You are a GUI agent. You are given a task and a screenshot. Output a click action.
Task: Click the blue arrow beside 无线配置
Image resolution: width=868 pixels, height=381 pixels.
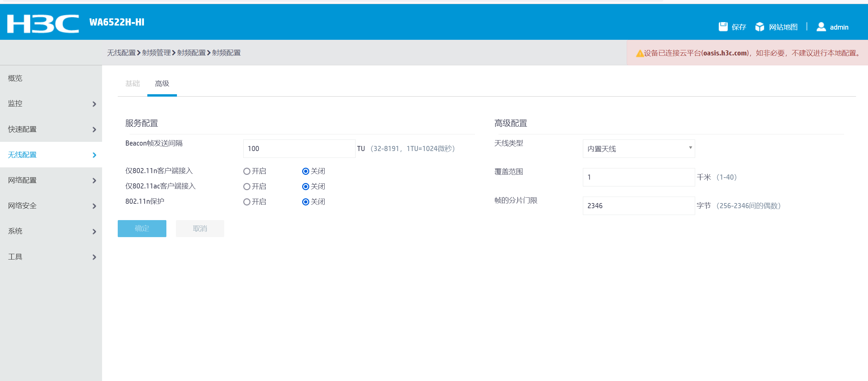(x=94, y=155)
